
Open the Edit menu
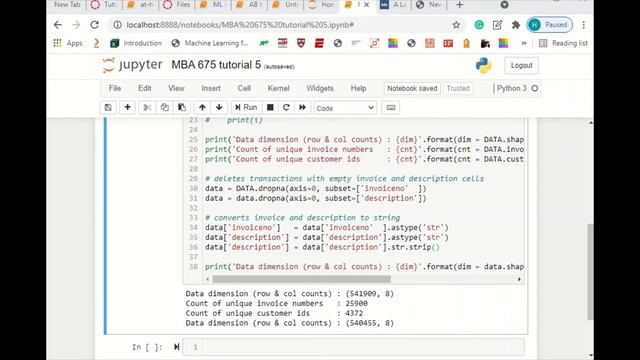click(144, 88)
